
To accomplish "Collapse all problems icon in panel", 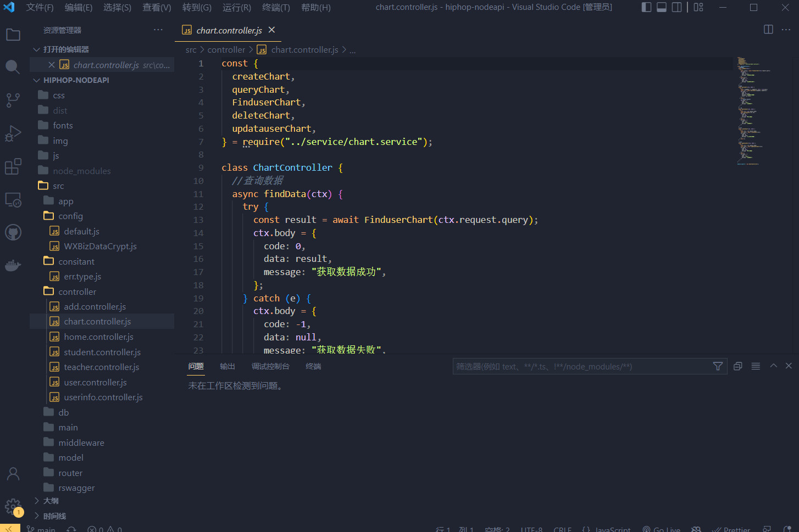I will tap(738, 366).
